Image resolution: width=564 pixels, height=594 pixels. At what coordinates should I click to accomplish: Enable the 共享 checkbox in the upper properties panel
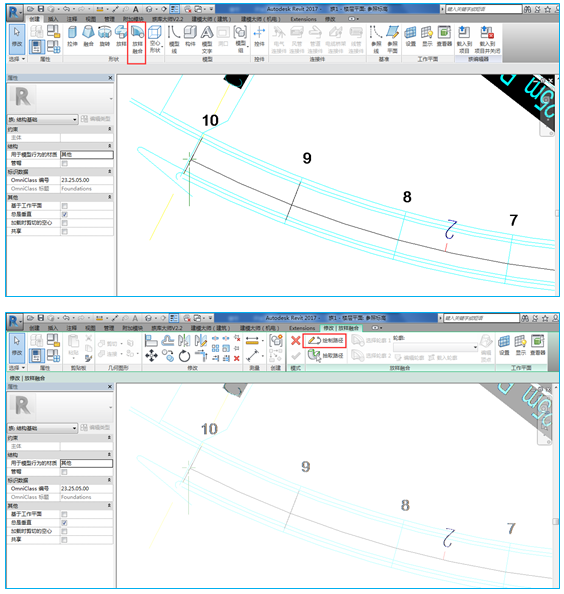[x=65, y=231]
